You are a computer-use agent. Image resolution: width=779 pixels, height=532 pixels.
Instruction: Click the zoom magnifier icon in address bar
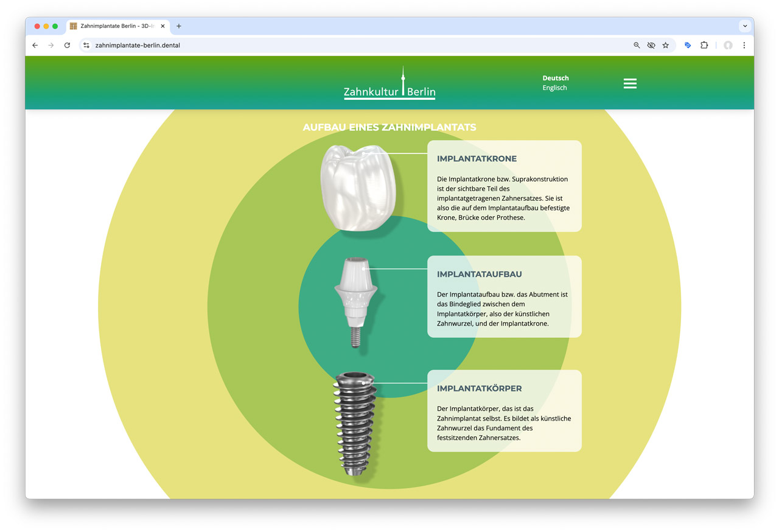coord(637,45)
